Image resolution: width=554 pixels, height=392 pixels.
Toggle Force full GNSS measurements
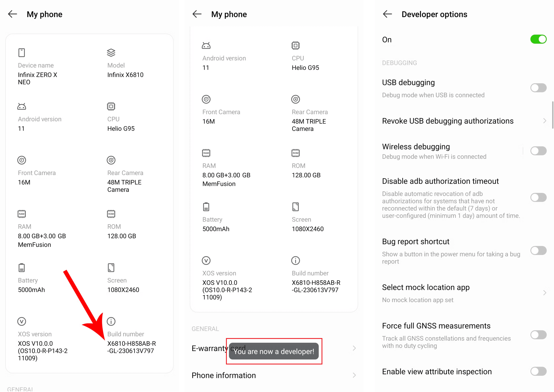[x=538, y=335]
